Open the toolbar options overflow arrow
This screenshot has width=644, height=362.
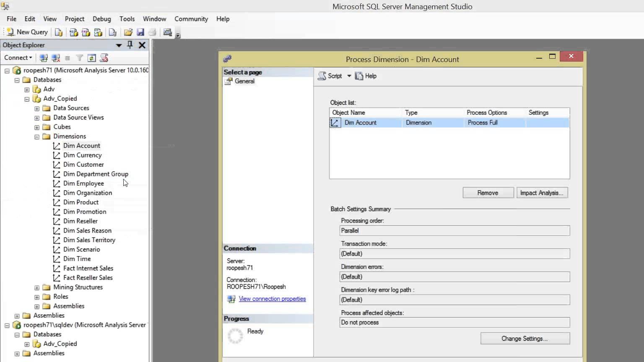178,35
